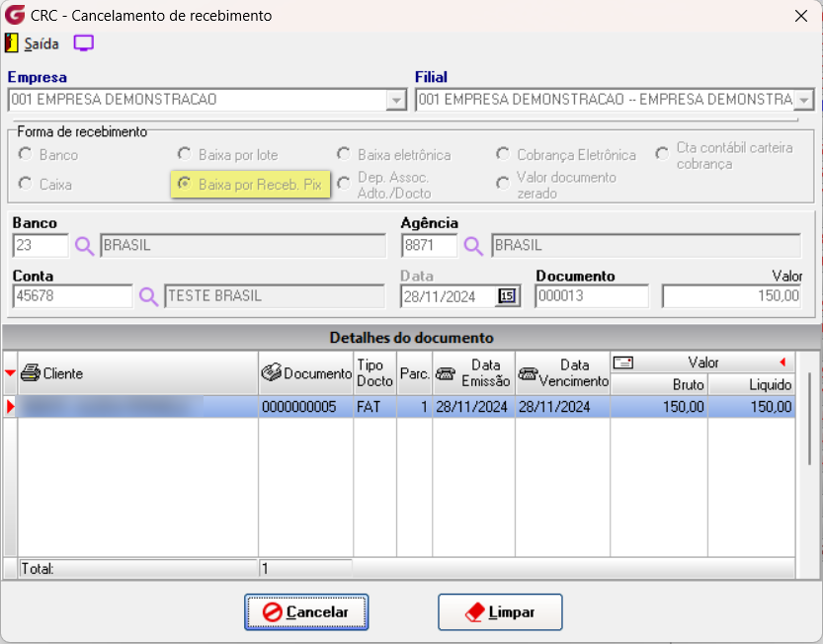Select document cell 0000000005
The height and width of the screenshot is (644, 823).
coord(305,407)
